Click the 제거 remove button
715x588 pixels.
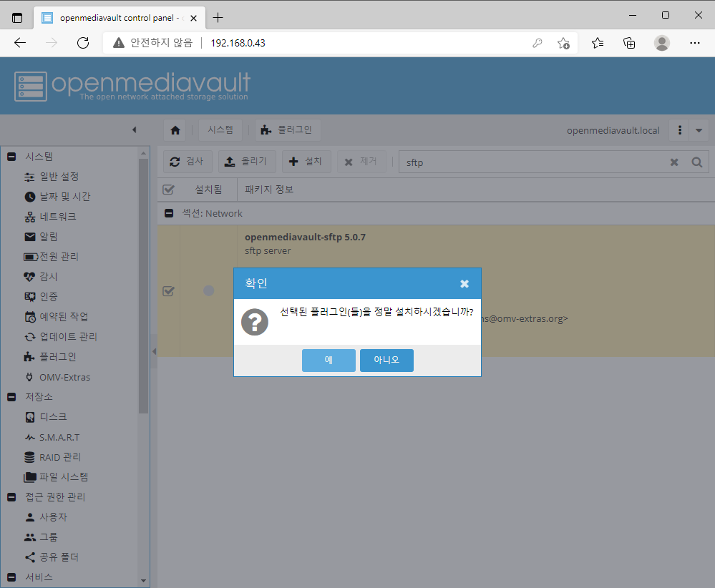tap(361, 162)
